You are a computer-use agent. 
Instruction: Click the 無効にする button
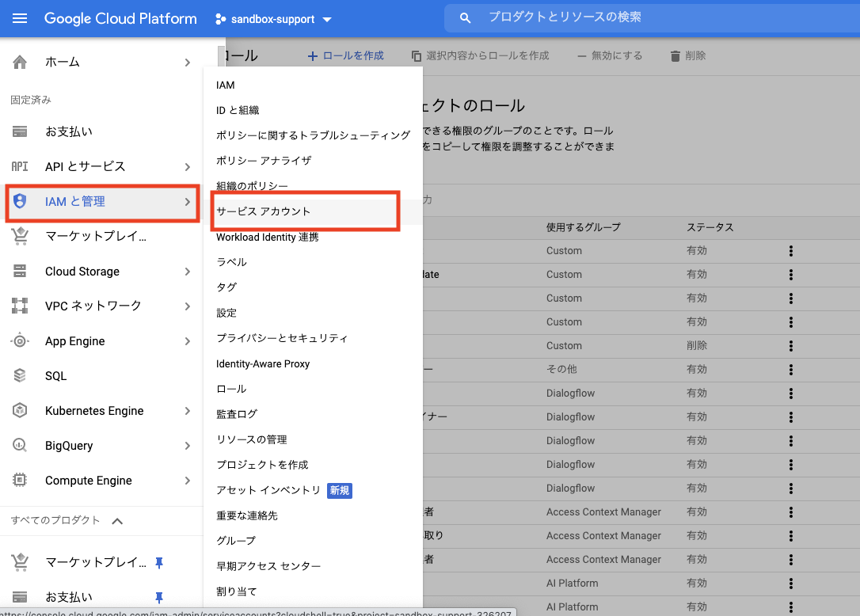tap(610, 56)
